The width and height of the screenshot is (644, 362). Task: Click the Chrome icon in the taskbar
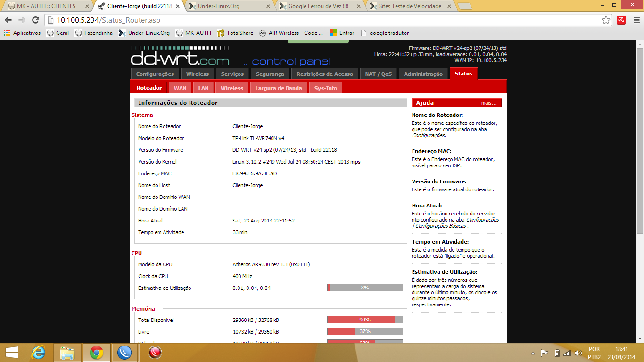point(97,352)
